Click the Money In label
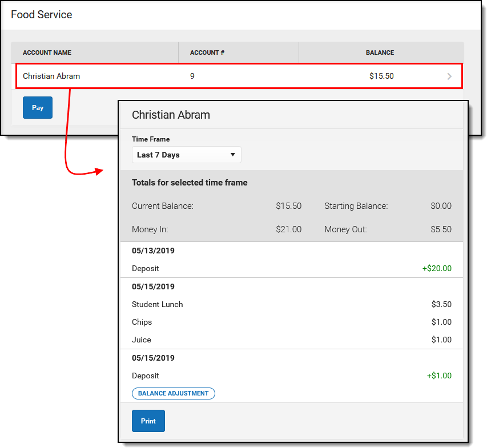 tap(150, 229)
